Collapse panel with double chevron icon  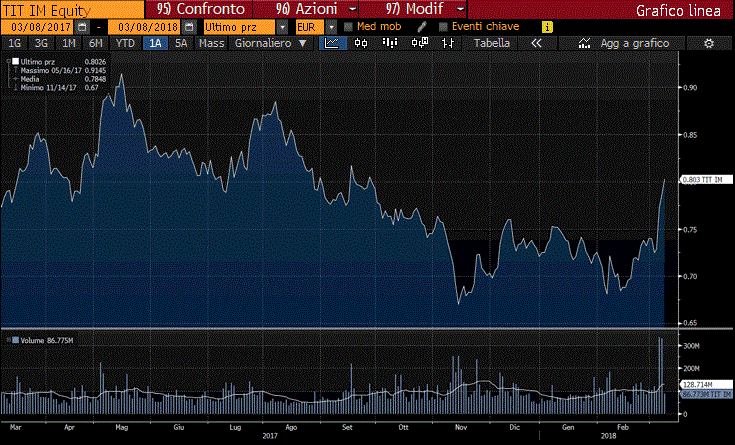pos(536,43)
